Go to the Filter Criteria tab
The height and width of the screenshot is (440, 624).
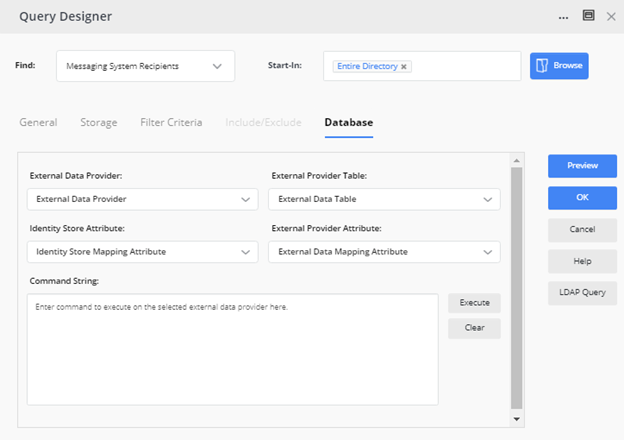coord(171,122)
